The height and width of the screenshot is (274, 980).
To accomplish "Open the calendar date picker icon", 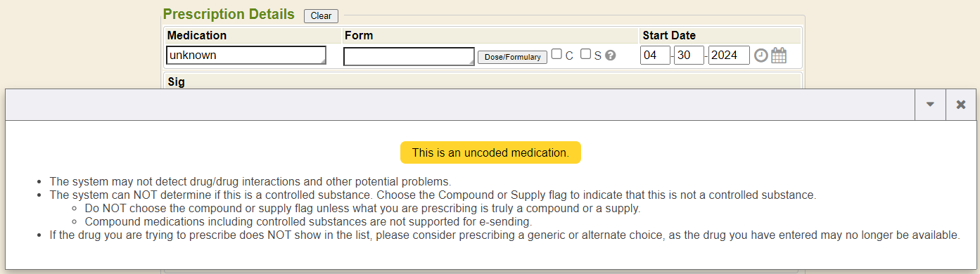I will 778,56.
